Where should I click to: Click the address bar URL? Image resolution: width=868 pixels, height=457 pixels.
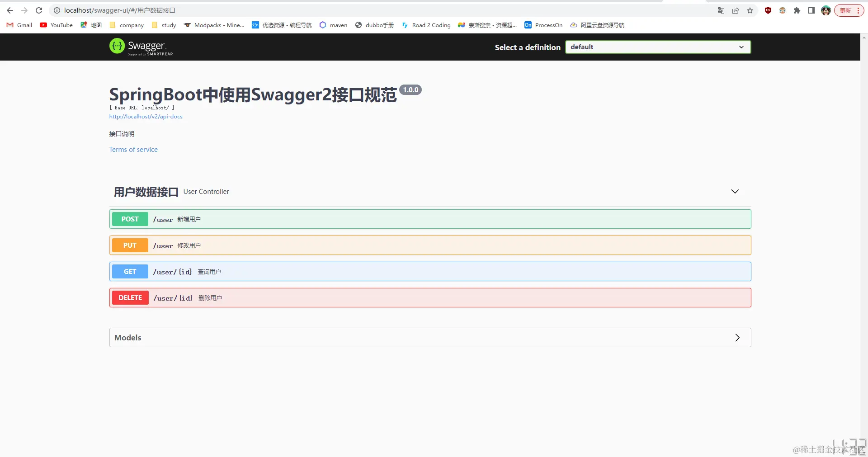[120, 10]
